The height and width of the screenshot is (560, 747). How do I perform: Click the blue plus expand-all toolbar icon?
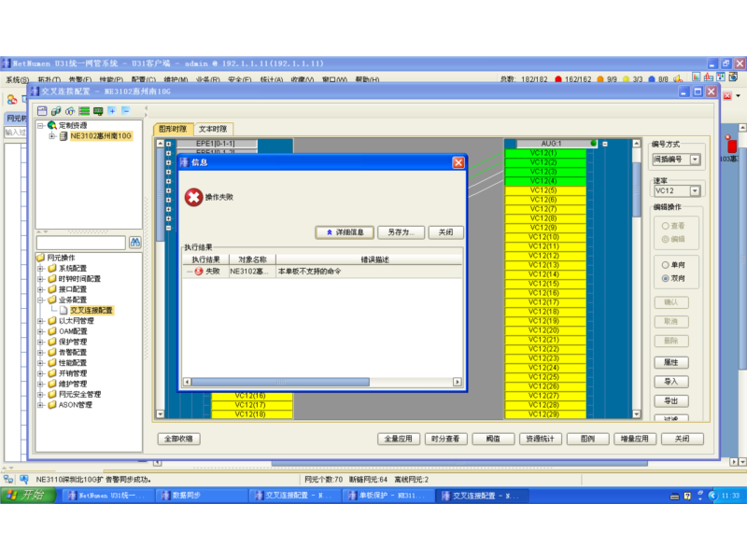110,110
